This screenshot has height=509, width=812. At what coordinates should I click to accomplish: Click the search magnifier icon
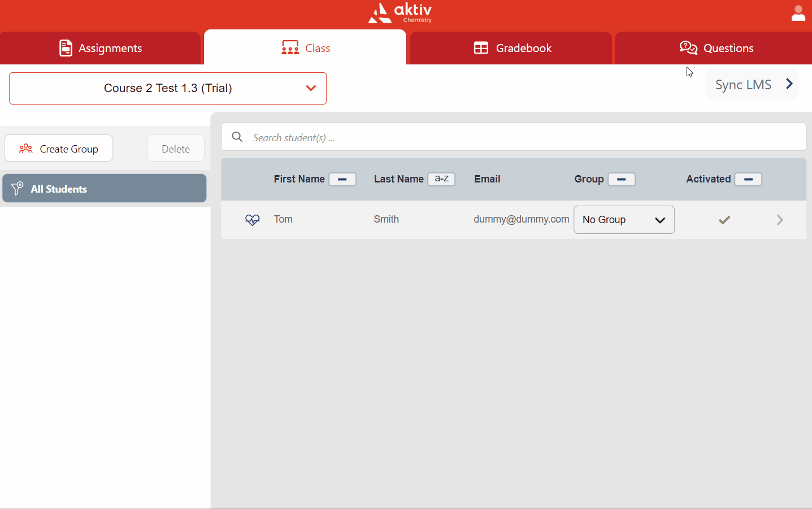(x=237, y=137)
